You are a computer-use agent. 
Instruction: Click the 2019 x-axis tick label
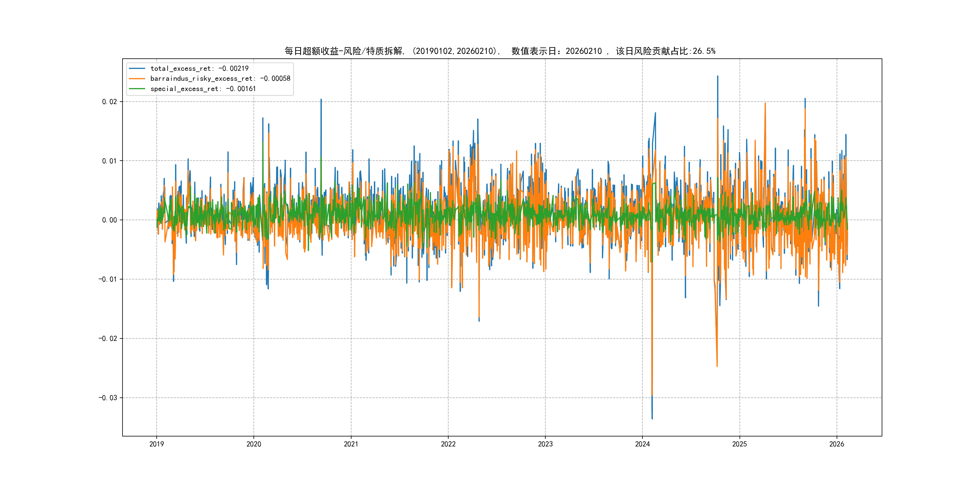pyautogui.click(x=156, y=444)
